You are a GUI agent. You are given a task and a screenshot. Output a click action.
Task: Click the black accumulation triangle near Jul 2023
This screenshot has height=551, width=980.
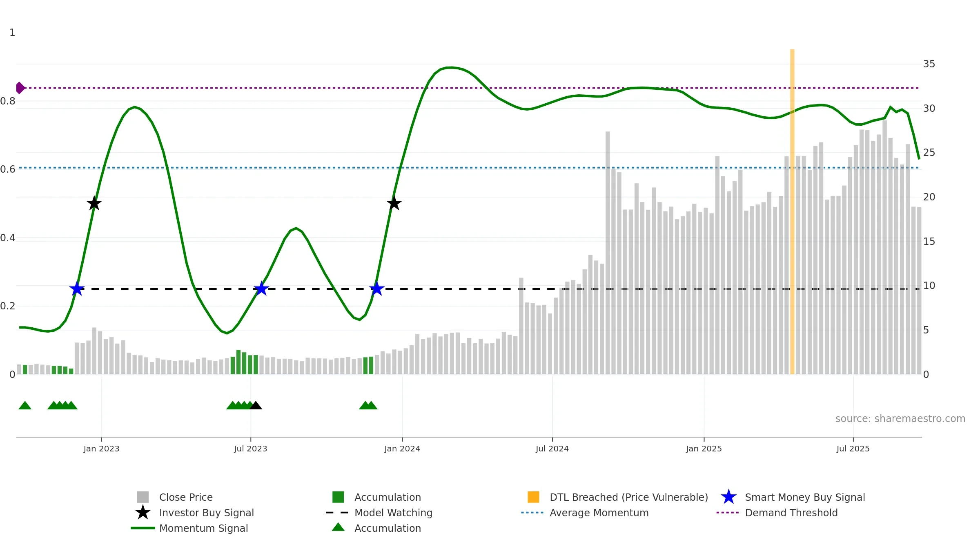pyautogui.click(x=256, y=406)
